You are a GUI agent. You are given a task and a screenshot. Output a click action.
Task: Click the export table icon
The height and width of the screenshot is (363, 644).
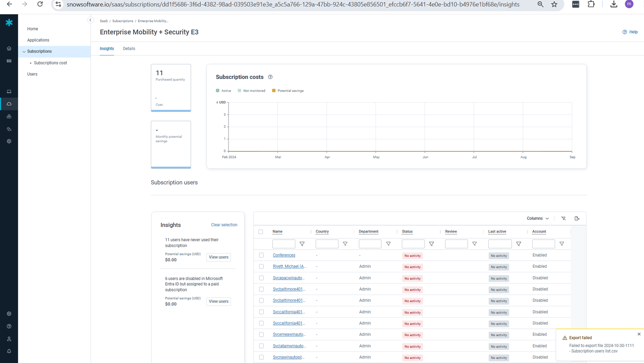577,218
